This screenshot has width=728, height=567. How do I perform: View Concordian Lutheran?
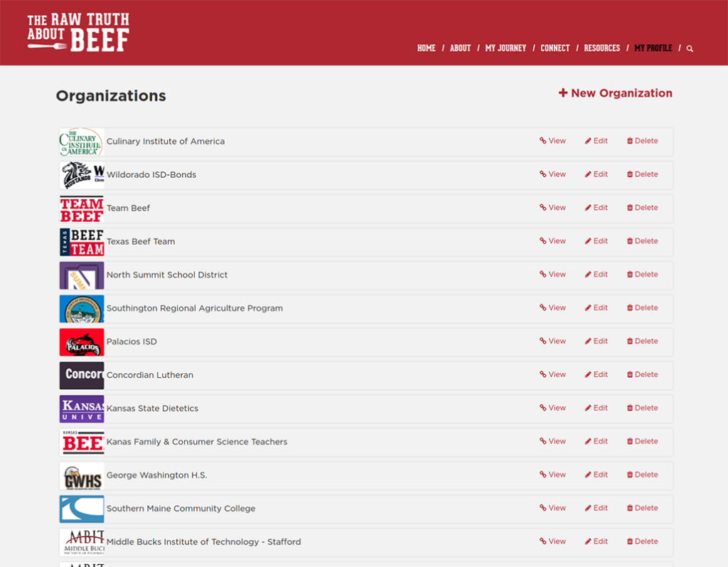pos(552,375)
